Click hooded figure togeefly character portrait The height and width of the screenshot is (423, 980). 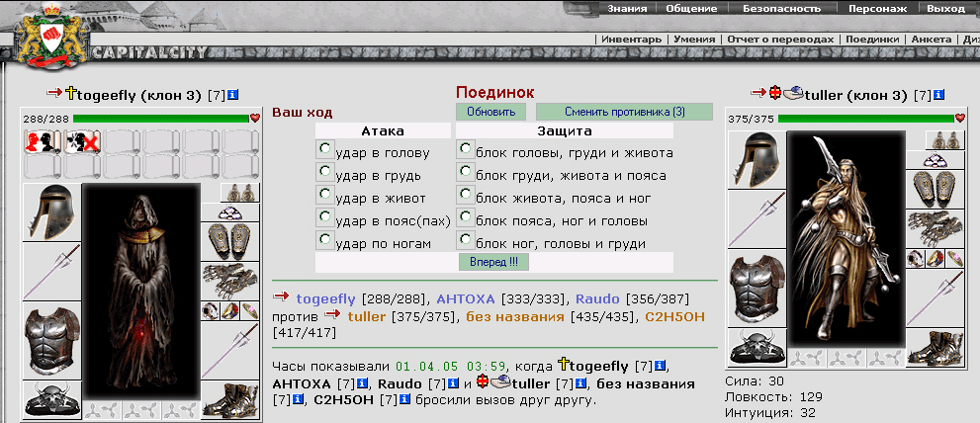141,291
